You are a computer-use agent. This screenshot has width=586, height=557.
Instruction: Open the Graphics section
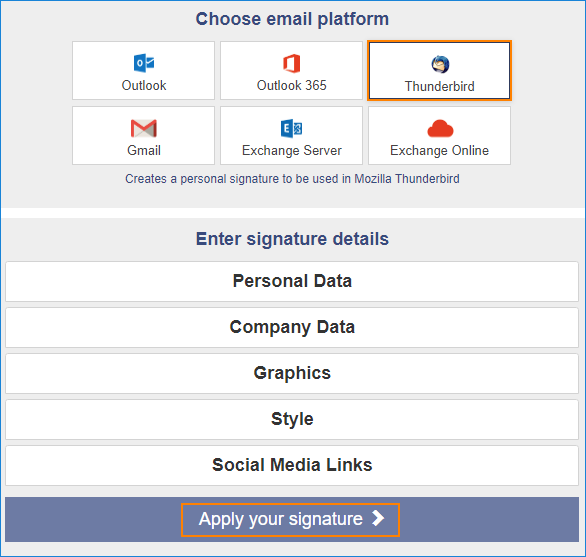(292, 373)
